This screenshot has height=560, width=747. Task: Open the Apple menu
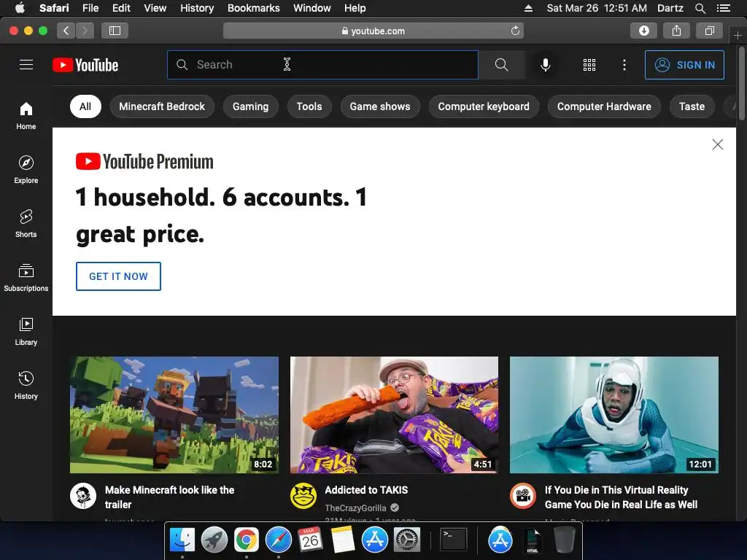point(20,8)
